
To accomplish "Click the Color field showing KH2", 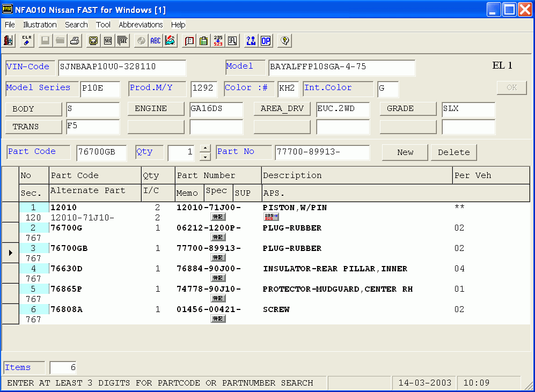I will pyautogui.click(x=288, y=88).
